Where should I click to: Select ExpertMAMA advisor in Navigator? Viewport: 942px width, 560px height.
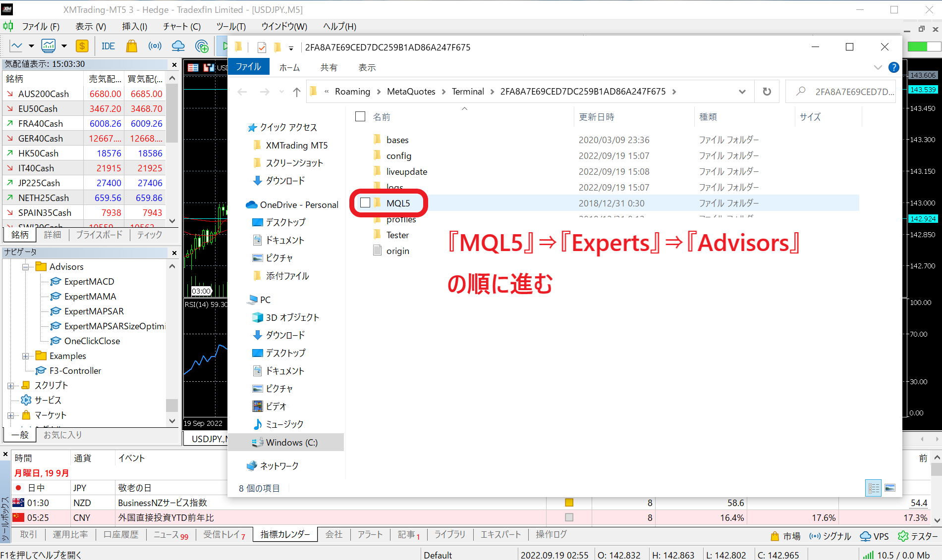(90, 296)
